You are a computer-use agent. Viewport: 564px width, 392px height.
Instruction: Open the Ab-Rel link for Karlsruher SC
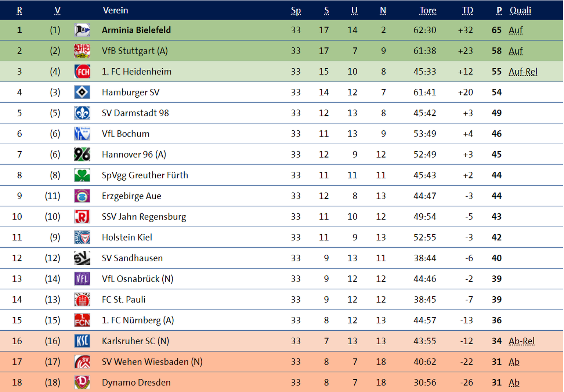pyautogui.click(x=521, y=341)
